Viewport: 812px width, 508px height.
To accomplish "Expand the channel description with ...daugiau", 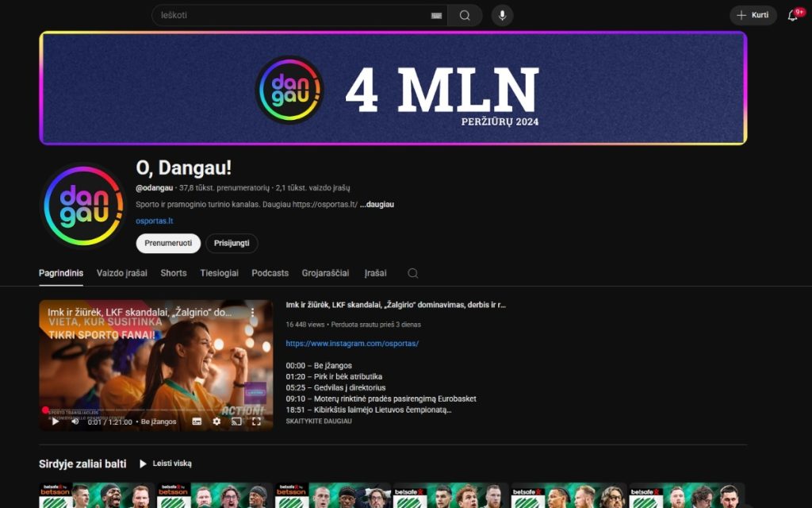I will click(x=377, y=204).
